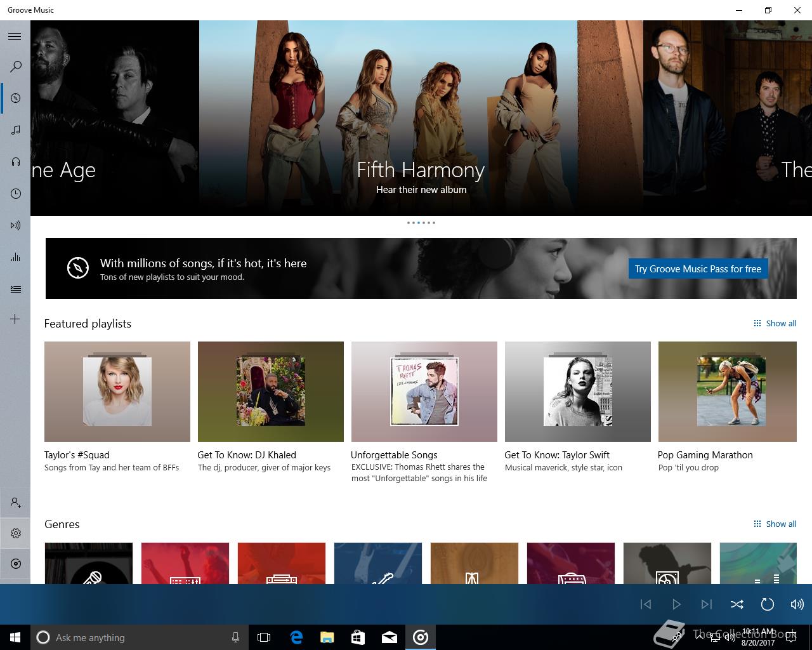Click Unforgettable Songs title text

pyautogui.click(x=394, y=455)
